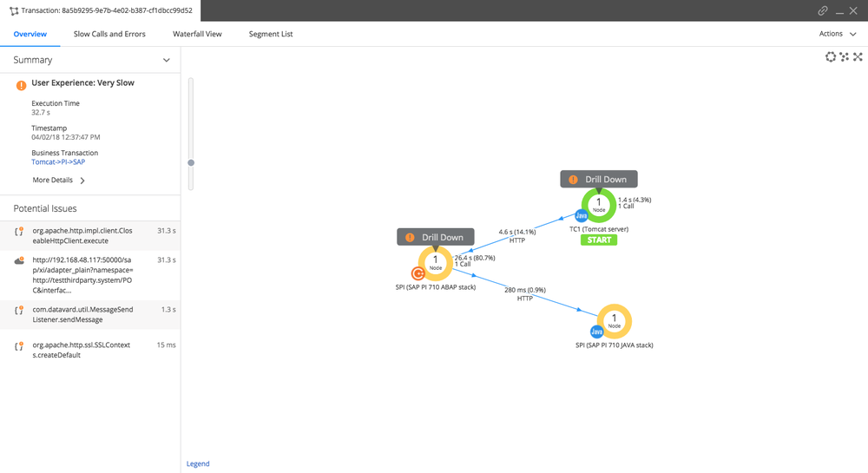This screenshot has height=473, width=868.
Task: Switch to the Segment List tab
Action: coord(271,35)
